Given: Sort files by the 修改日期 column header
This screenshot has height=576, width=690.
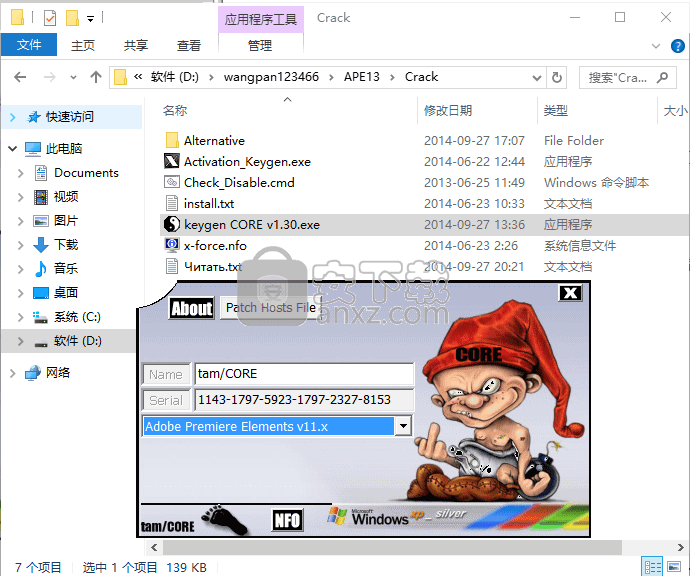Looking at the screenshot, I should pyautogui.click(x=447, y=111).
